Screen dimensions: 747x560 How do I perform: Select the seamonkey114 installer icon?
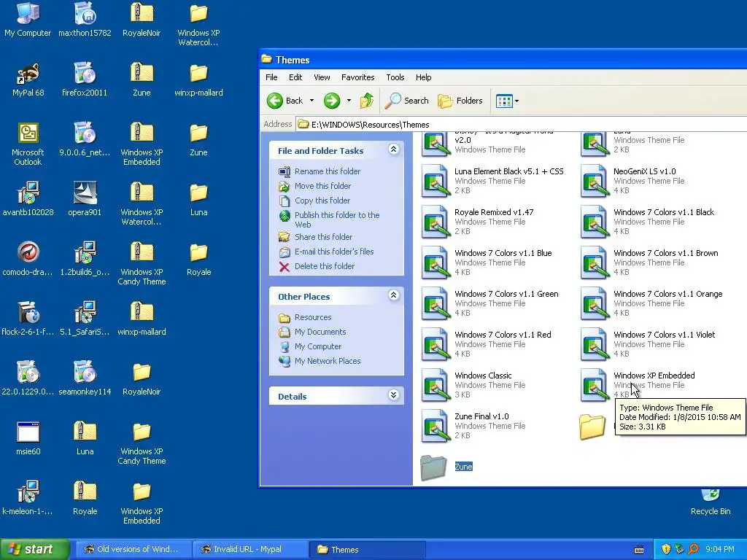click(x=85, y=378)
